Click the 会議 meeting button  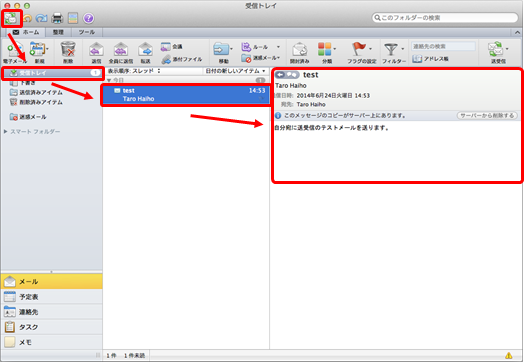click(171, 47)
